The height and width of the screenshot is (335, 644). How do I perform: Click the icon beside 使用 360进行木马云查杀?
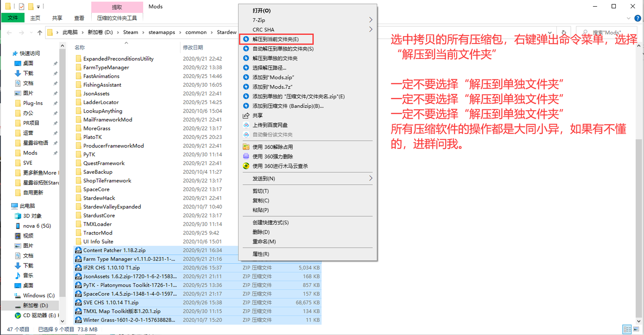246,166
